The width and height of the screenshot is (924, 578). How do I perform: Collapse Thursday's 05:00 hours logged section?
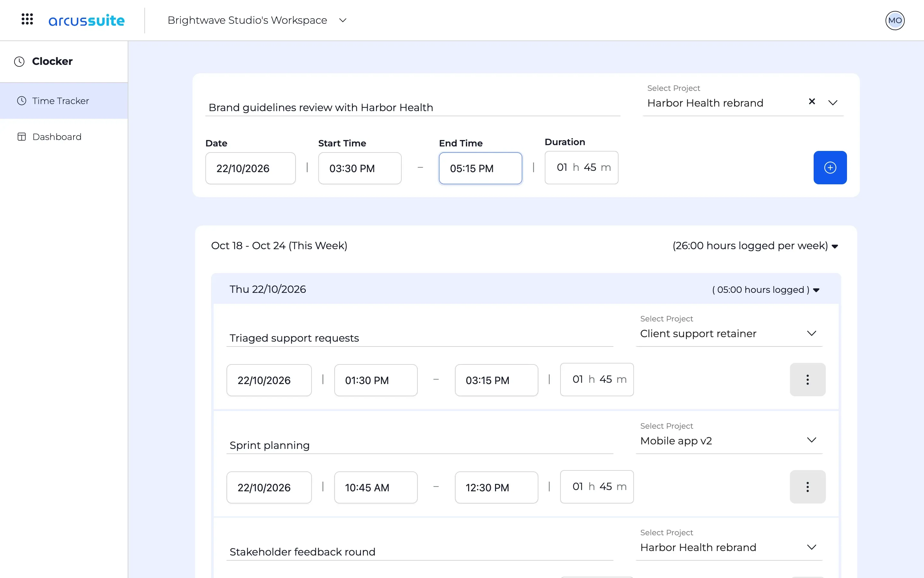pyautogui.click(x=816, y=290)
